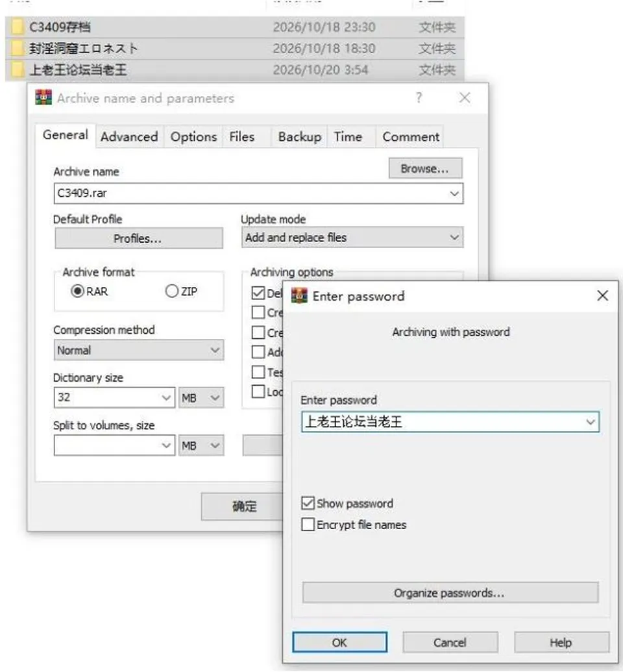Screen dimensions: 623x672
Task: Choose the ZIP archive format
Action: (171, 291)
